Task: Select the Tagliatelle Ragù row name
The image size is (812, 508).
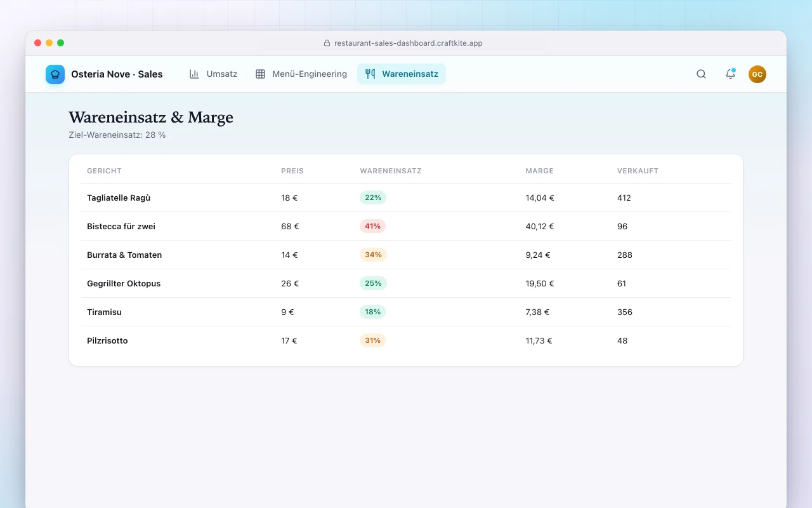Action: pyautogui.click(x=119, y=197)
